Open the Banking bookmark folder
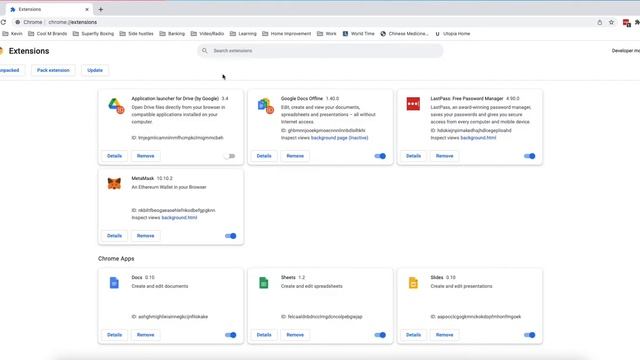Screen dimensions: 640x360 click(172, 33)
